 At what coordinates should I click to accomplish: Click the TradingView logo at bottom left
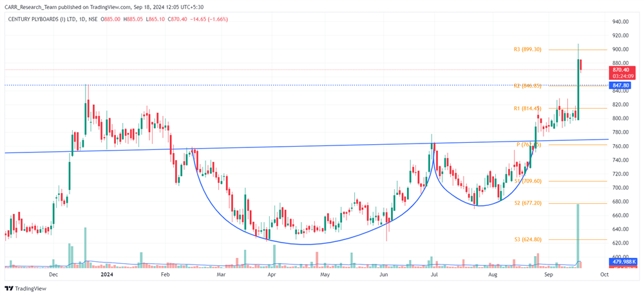(x=25, y=289)
